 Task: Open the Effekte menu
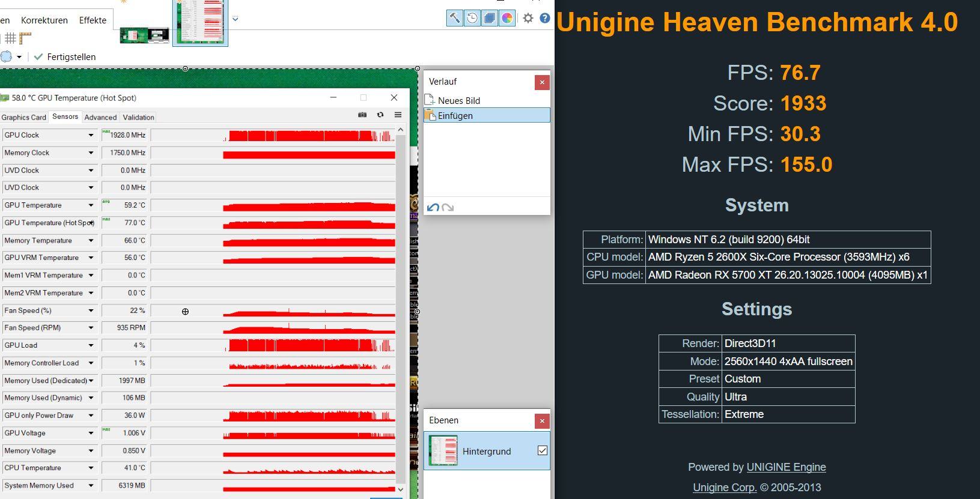(93, 20)
